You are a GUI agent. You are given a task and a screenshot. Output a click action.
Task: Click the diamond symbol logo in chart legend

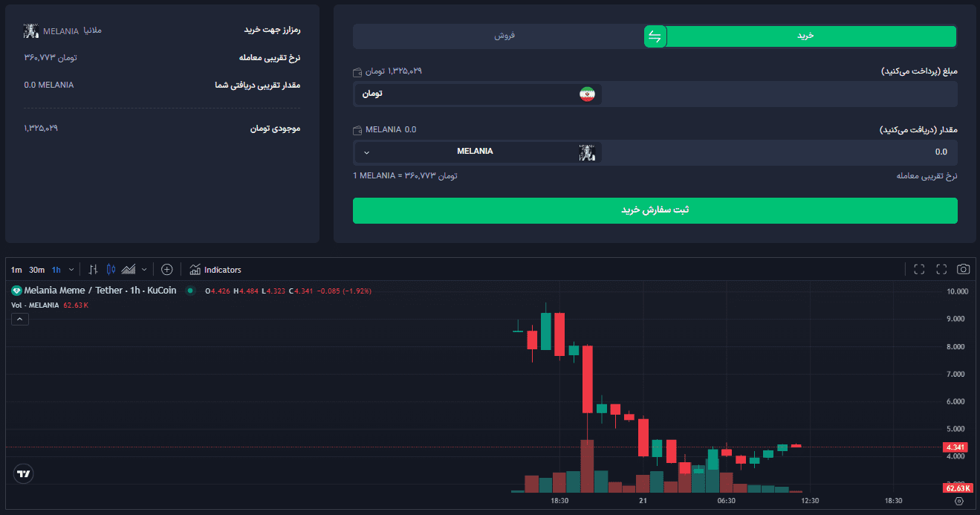click(x=16, y=291)
